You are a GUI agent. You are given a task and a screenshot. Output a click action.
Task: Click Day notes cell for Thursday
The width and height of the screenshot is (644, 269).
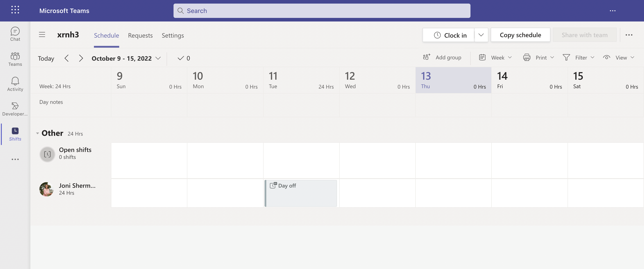453,105
